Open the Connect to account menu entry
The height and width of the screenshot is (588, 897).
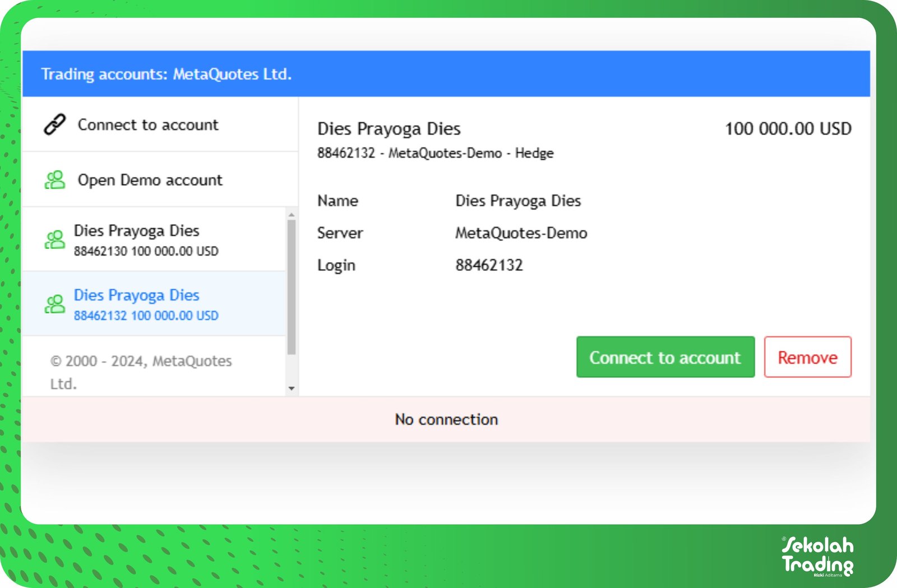click(160, 124)
